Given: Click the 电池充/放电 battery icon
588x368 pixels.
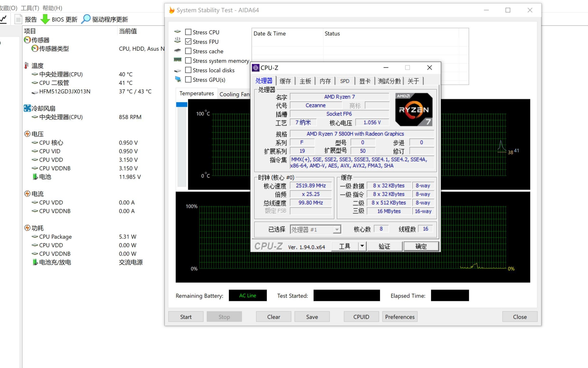Looking at the screenshot, I should point(35,262).
